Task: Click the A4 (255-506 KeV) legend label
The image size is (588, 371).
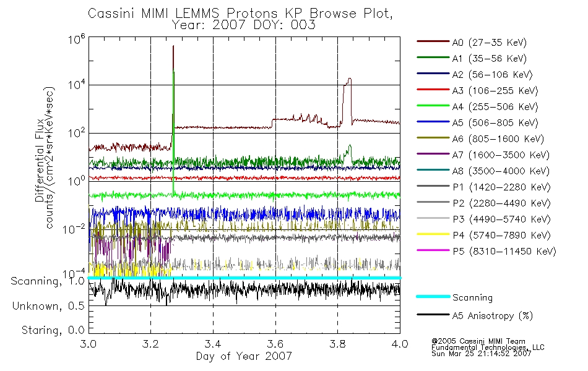Action: (x=495, y=107)
